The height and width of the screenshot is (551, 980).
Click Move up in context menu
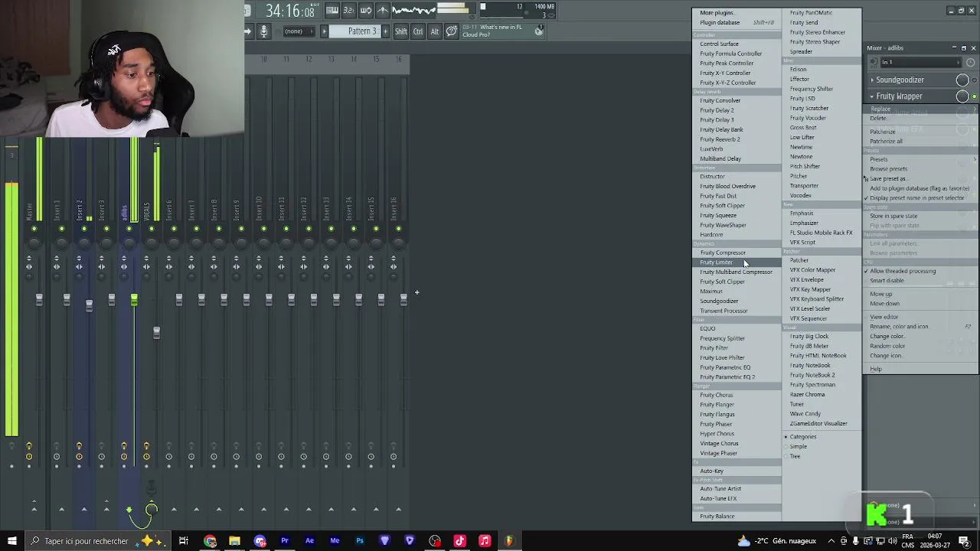[x=921, y=294]
